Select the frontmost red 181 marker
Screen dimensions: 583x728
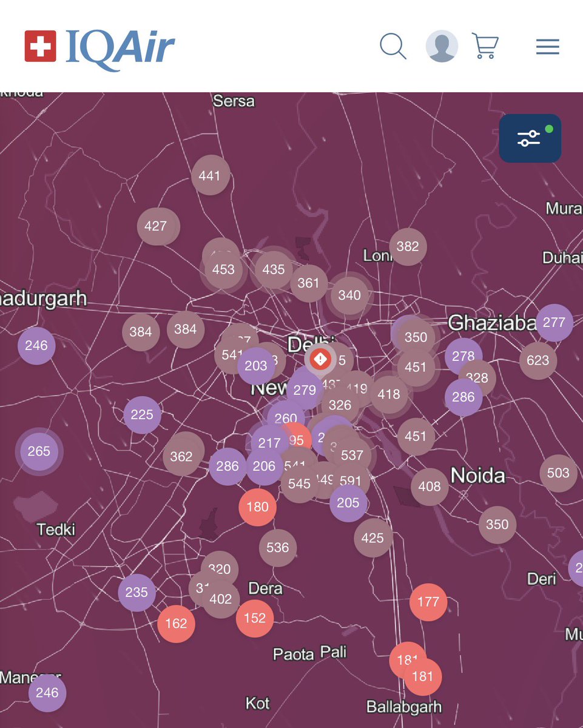tap(423, 676)
